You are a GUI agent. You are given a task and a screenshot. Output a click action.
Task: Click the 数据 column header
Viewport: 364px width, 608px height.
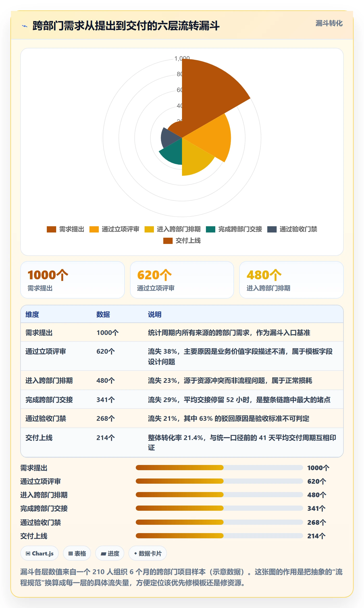click(103, 314)
